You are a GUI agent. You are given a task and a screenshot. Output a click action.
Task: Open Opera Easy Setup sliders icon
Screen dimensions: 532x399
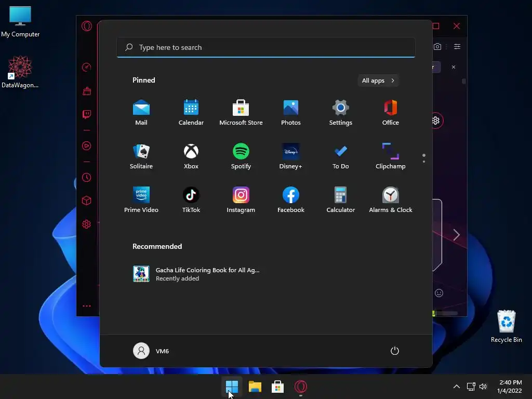(457, 46)
